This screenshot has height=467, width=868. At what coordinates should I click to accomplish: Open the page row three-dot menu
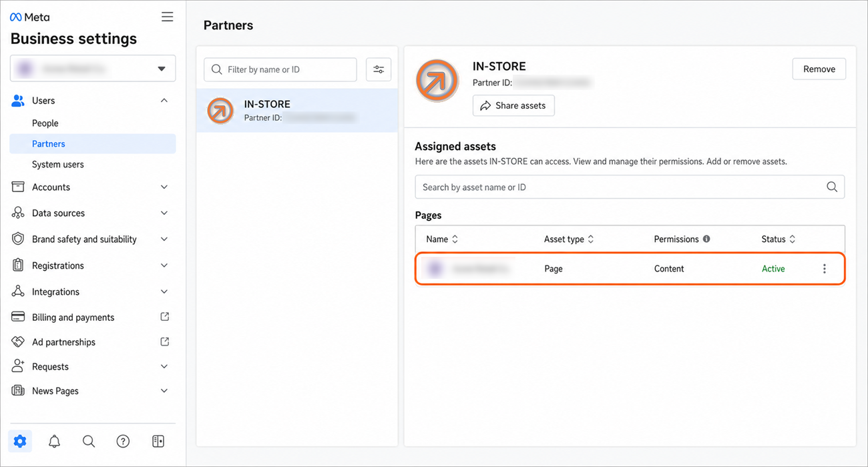click(825, 269)
